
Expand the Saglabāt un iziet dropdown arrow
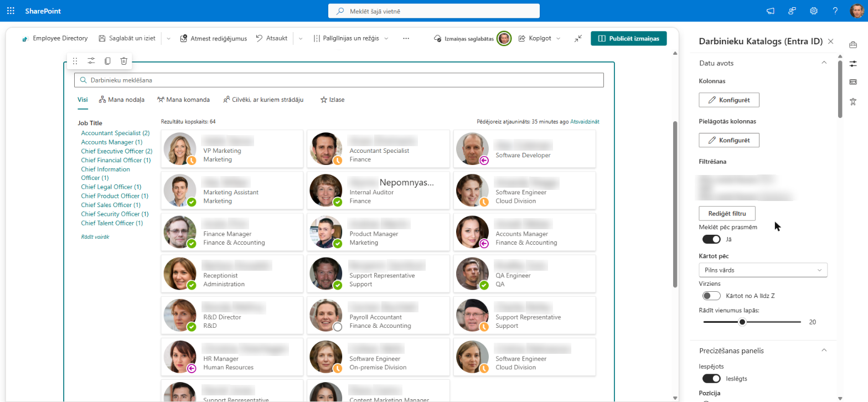(168, 38)
